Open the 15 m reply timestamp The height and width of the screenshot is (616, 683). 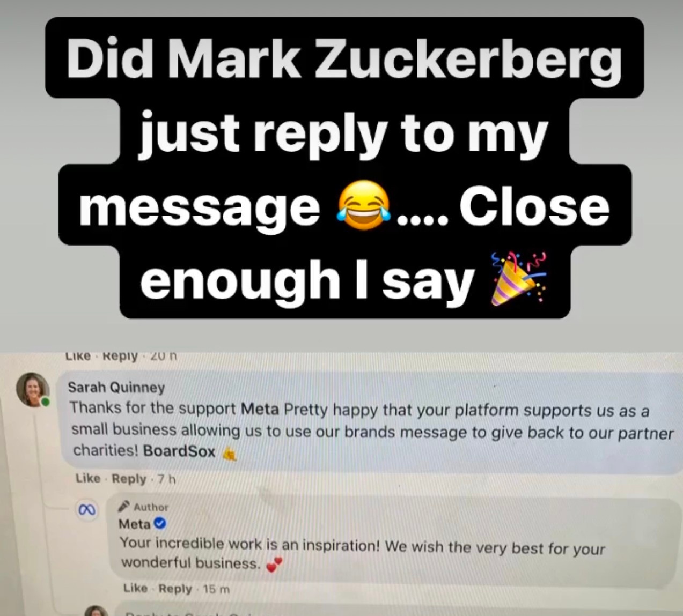tap(217, 589)
